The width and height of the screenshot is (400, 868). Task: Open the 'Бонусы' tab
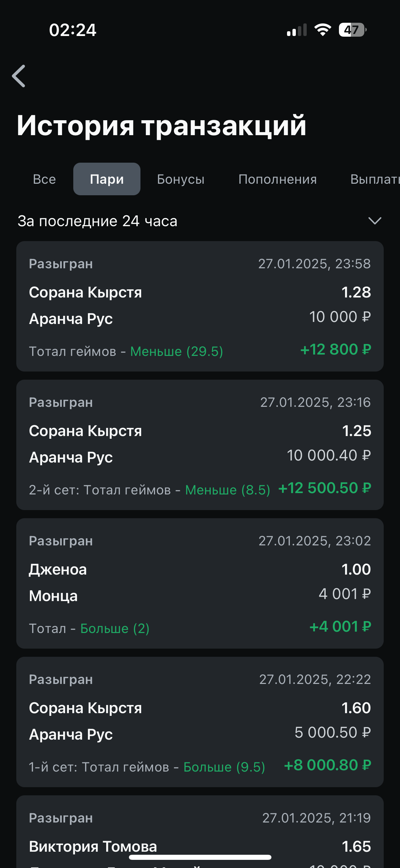(x=181, y=179)
